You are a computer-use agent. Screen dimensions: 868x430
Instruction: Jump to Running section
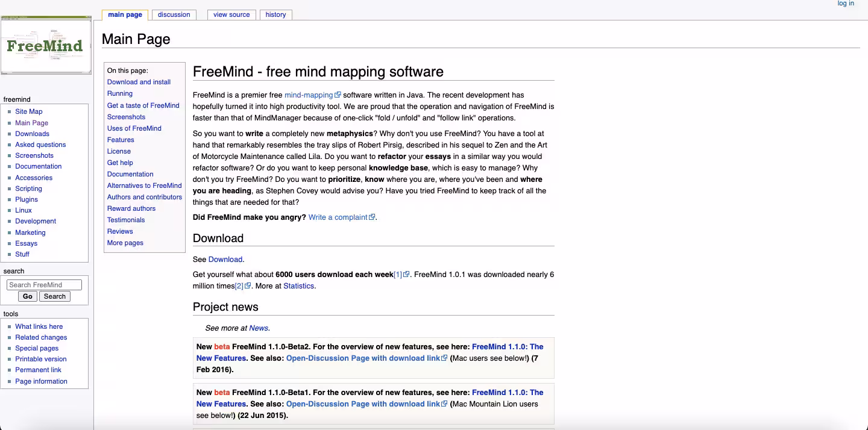click(120, 93)
